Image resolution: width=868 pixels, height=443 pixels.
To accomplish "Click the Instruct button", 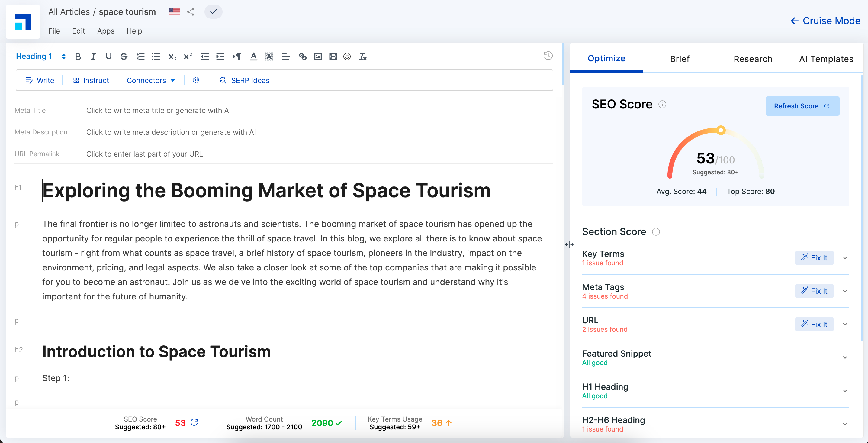I will (x=91, y=81).
